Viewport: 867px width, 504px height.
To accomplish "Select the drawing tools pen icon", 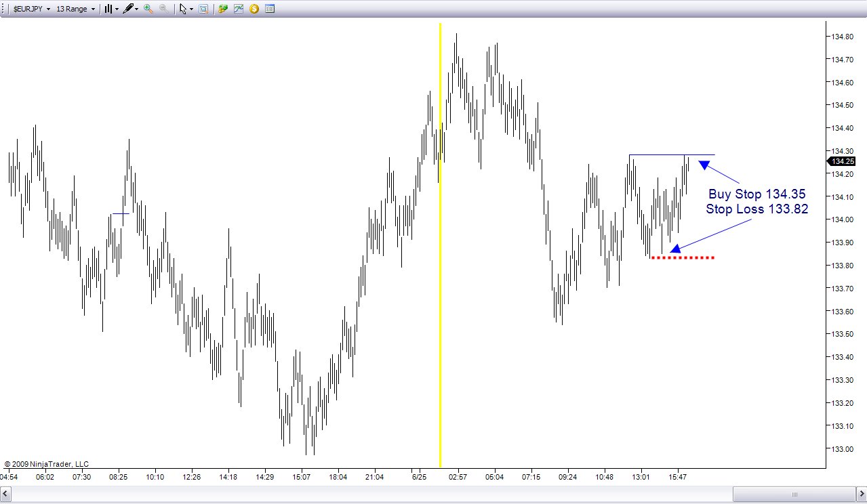I will click(x=128, y=9).
